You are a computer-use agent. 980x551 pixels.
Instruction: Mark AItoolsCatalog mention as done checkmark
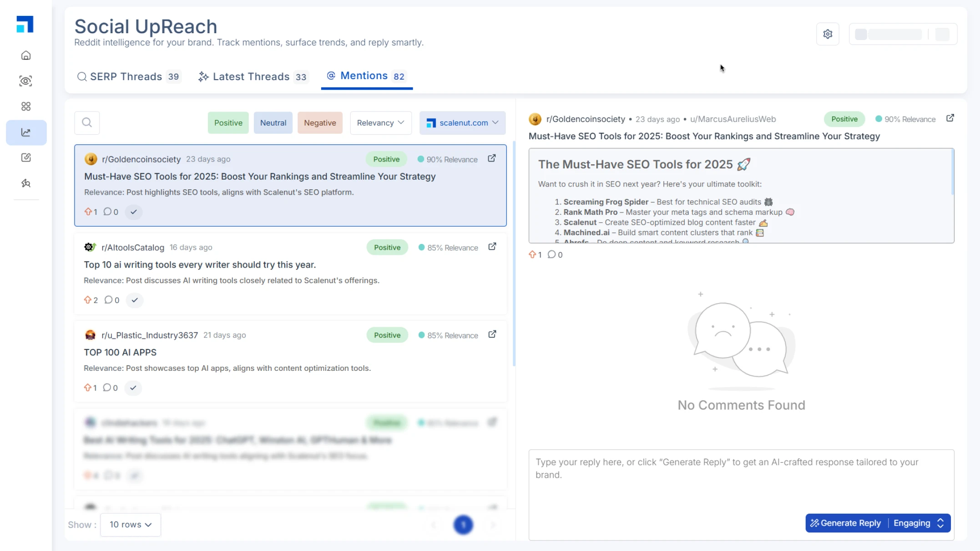tap(135, 300)
